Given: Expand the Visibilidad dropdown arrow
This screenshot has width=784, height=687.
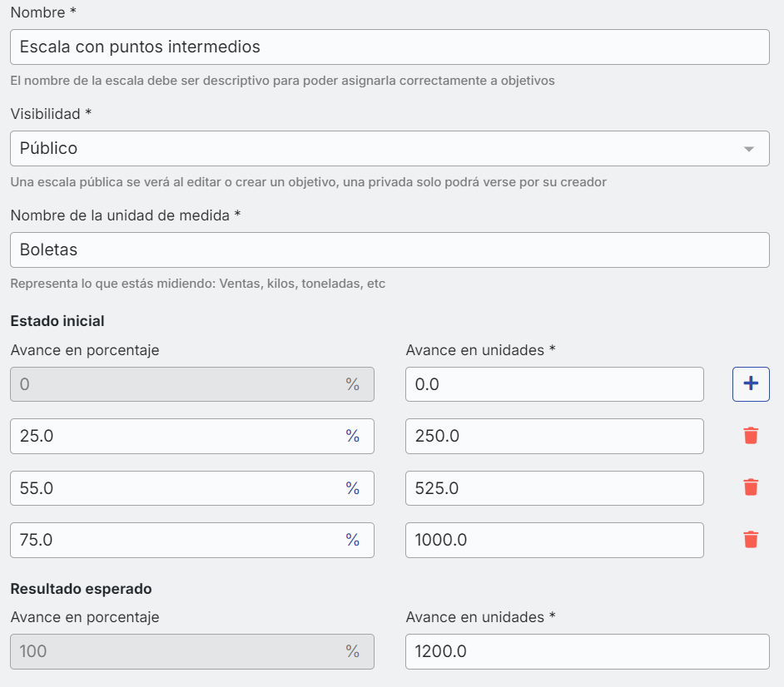Looking at the screenshot, I should 748,149.
